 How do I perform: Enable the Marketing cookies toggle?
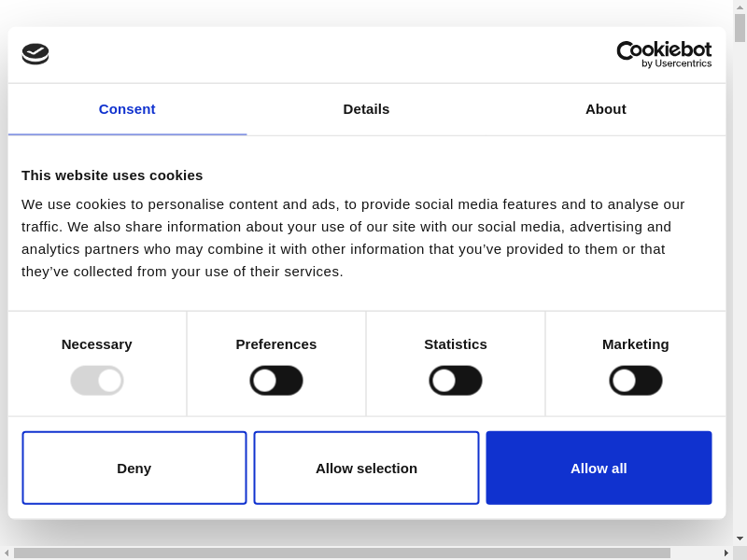click(636, 380)
